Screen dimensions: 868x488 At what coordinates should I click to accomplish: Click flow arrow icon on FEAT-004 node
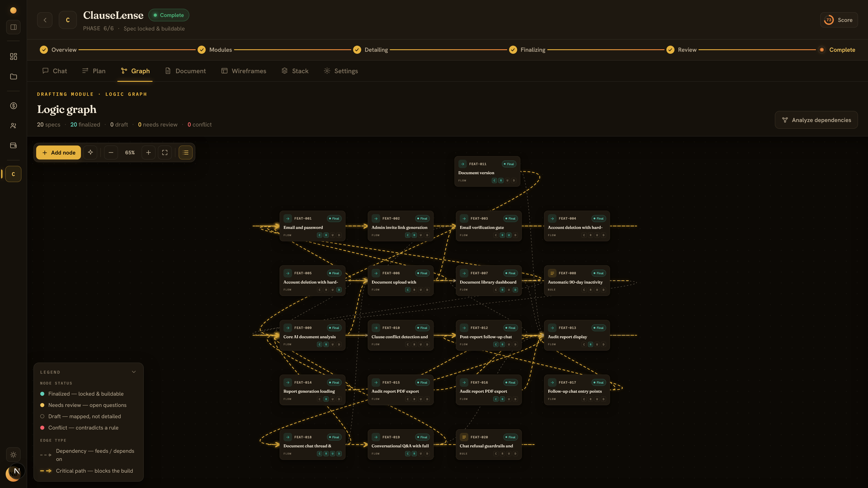(x=552, y=218)
